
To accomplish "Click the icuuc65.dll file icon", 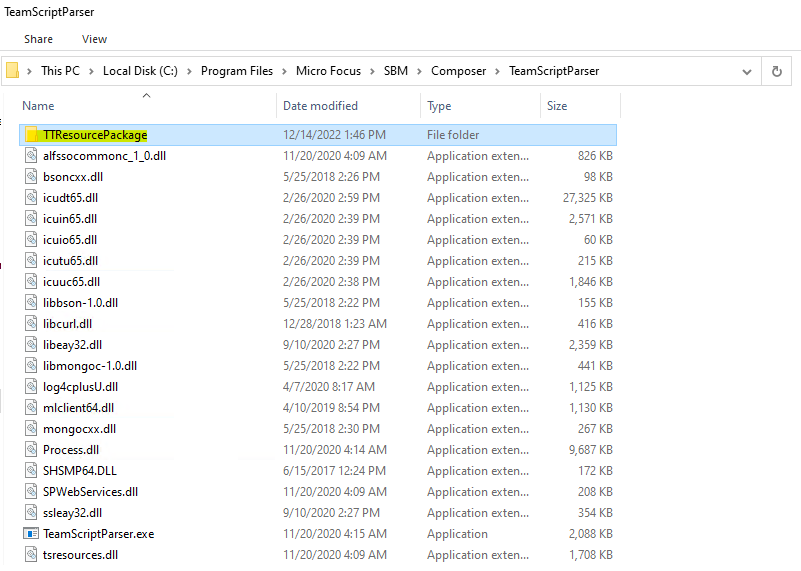I will (31, 281).
